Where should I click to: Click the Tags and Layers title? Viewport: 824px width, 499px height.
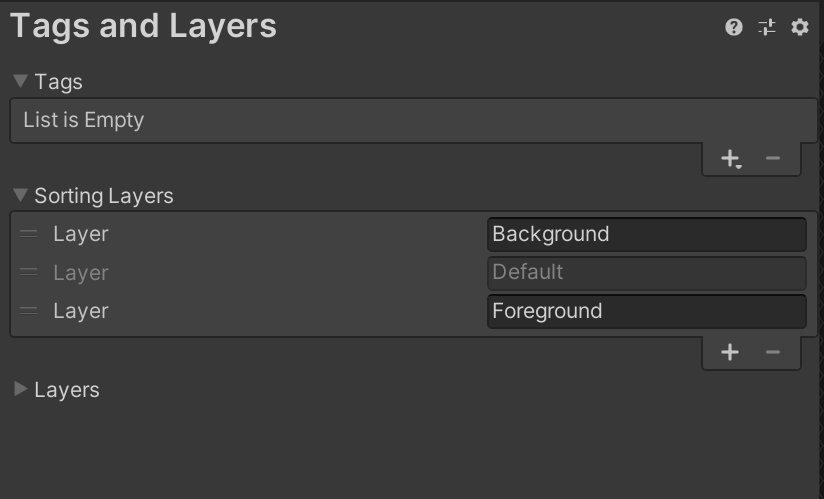pyautogui.click(x=143, y=26)
